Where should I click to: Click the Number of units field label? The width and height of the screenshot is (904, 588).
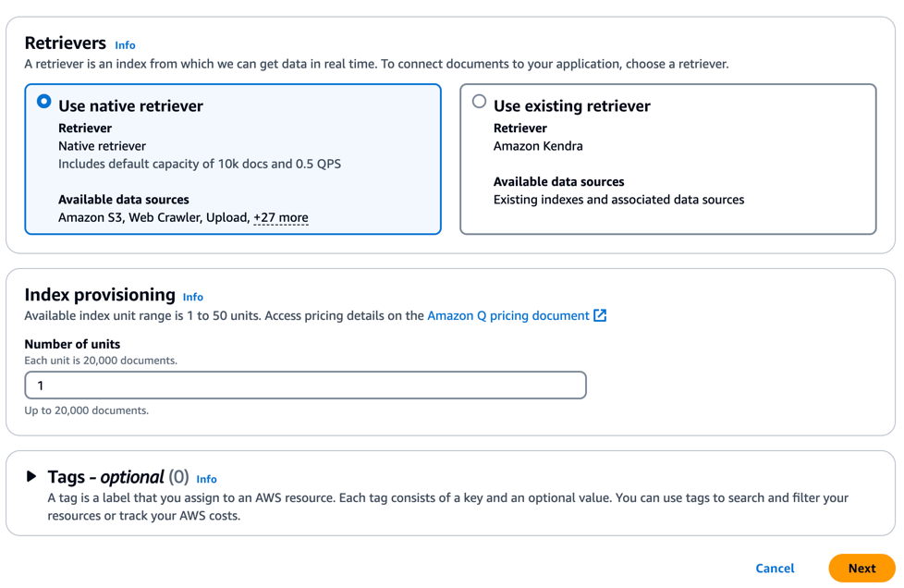click(72, 344)
